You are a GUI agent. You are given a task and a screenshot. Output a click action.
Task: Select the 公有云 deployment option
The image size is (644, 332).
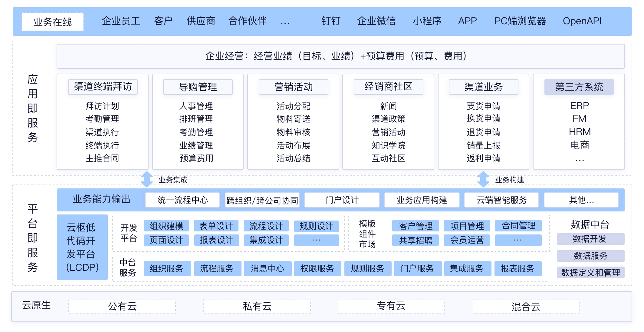coord(122,307)
